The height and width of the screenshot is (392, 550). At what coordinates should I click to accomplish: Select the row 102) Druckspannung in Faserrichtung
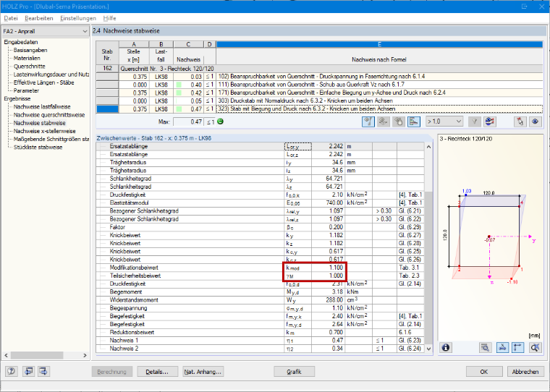(x=319, y=77)
